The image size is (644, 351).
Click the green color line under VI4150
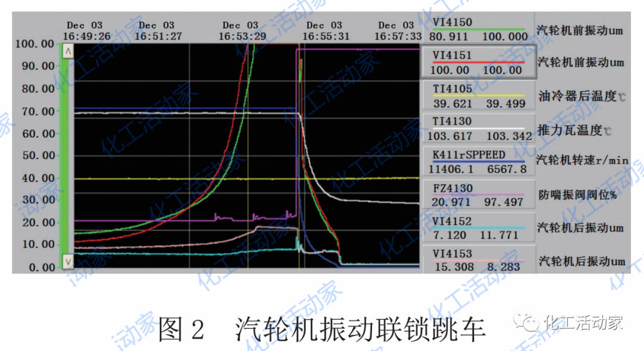tap(478, 29)
